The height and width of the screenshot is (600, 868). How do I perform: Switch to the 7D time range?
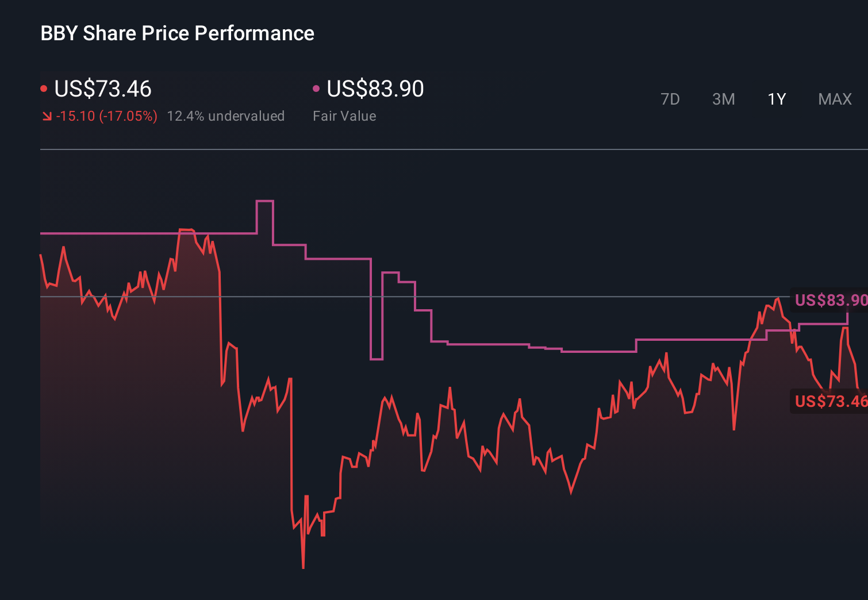pyautogui.click(x=670, y=99)
